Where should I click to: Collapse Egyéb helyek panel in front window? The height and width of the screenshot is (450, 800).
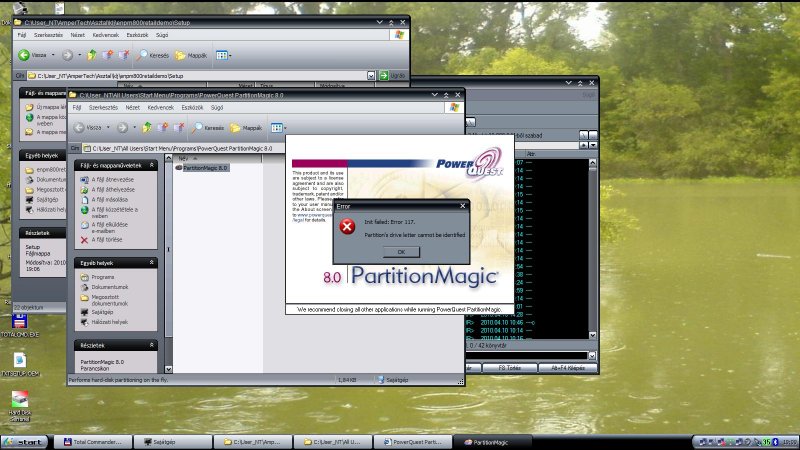click(x=152, y=262)
